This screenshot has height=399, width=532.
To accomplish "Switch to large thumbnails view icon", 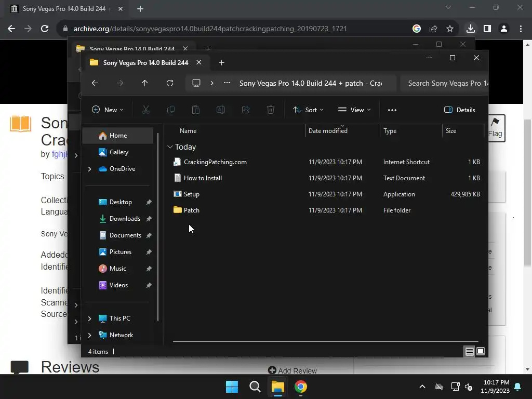I will coord(481,352).
